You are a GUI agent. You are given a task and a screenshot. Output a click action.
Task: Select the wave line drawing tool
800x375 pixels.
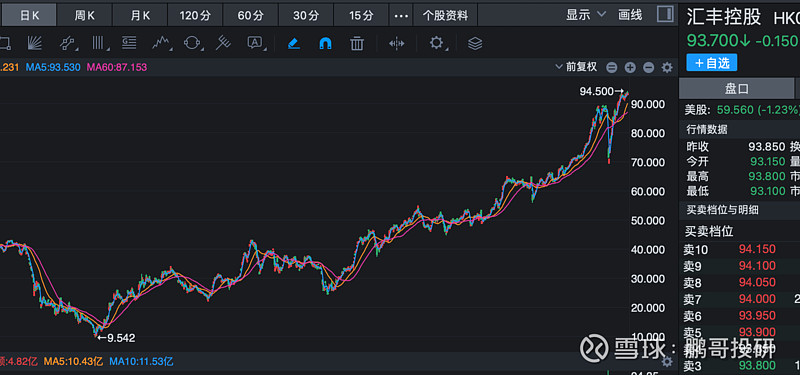click(161, 43)
